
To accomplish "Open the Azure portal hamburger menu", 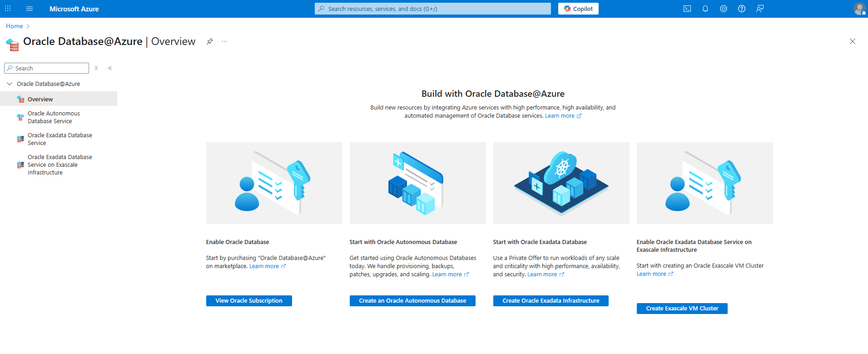I will pyautogui.click(x=30, y=9).
